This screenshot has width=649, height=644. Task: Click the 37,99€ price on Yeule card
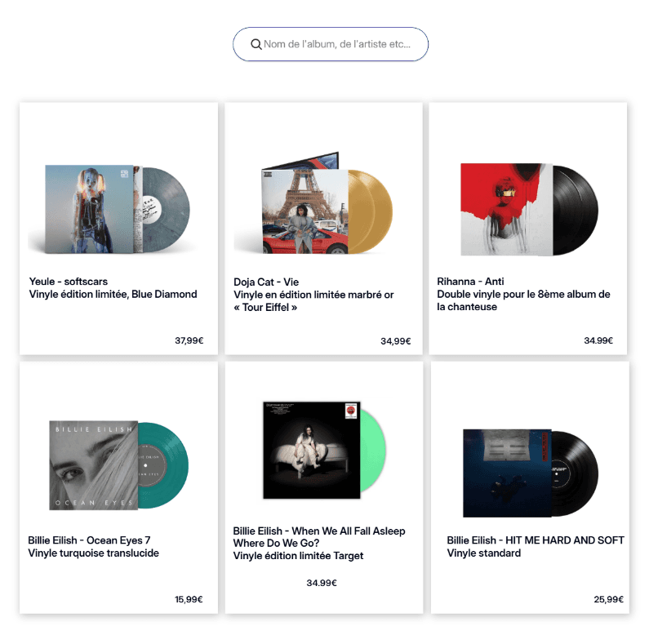point(189,340)
